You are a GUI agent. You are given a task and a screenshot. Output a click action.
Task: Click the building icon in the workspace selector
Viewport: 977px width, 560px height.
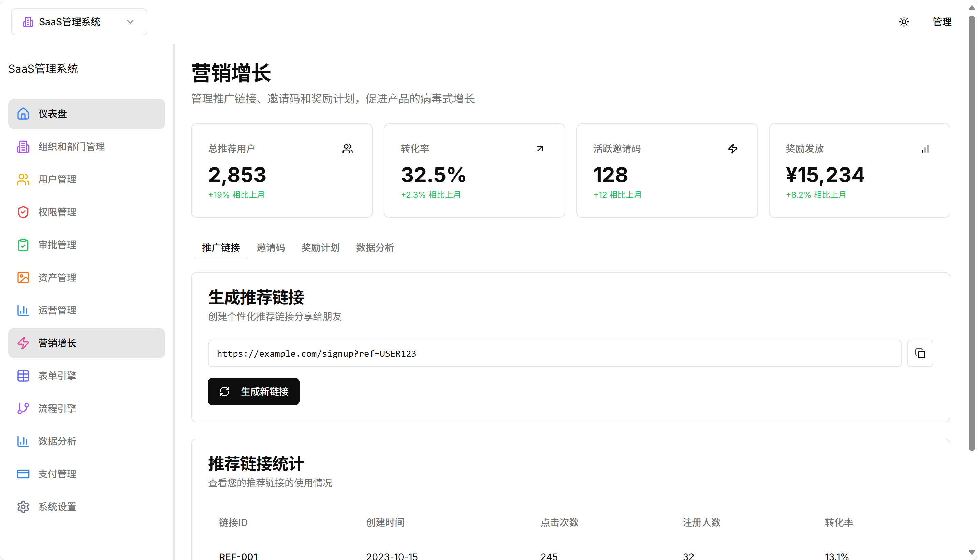click(28, 22)
